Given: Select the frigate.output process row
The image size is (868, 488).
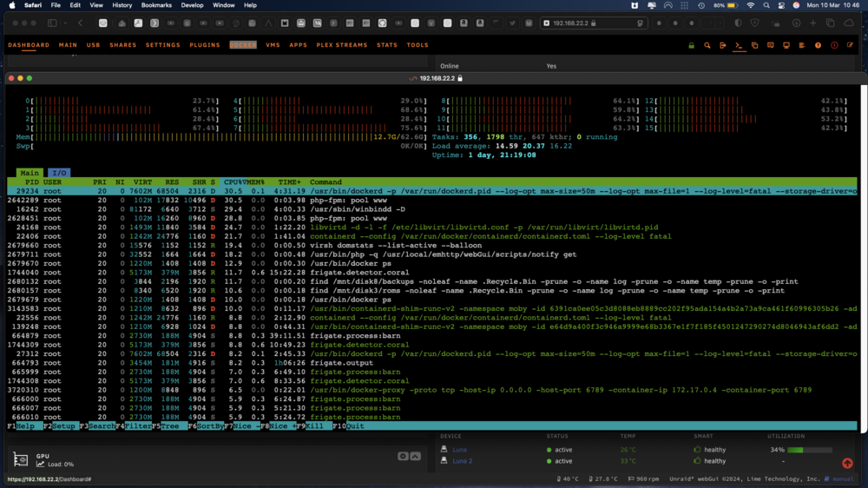Looking at the screenshot, I should [x=431, y=363].
